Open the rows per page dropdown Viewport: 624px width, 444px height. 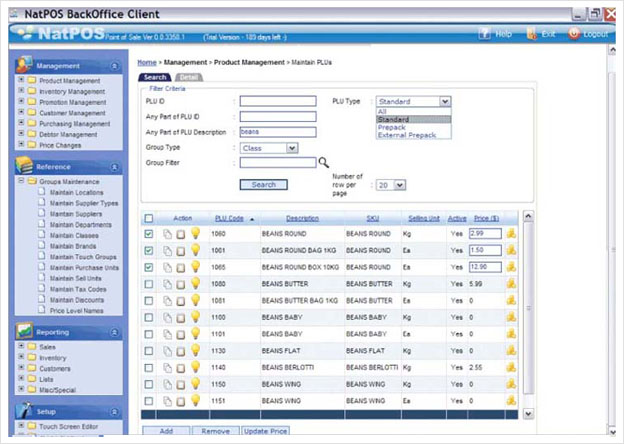[x=391, y=185]
